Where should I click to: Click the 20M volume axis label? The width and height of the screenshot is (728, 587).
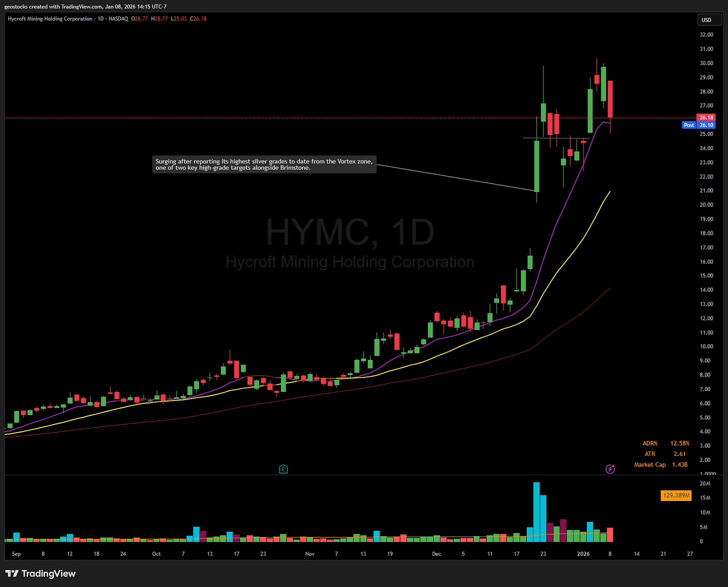click(x=705, y=483)
